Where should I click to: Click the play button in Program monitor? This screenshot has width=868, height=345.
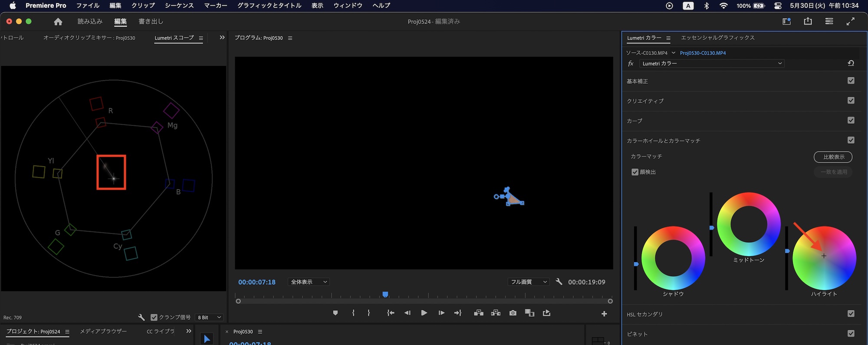pyautogui.click(x=424, y=313)
